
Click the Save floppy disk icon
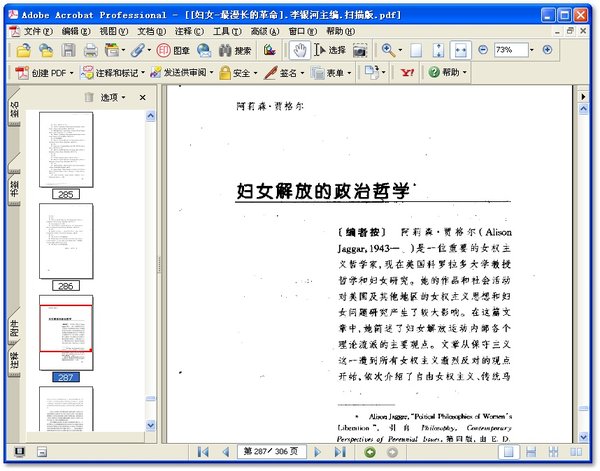(x=68, y=50)
